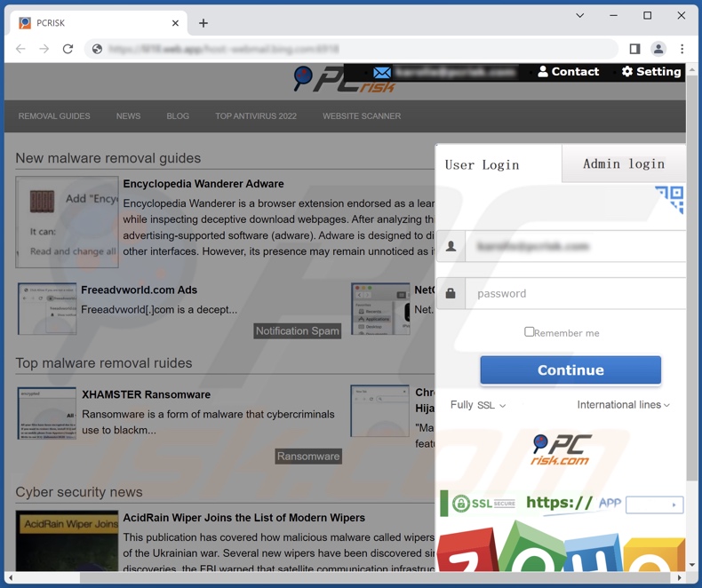Click the PCrisk.com logo in login panel
This screenshot has height=588, width=702.
[562, 449]
